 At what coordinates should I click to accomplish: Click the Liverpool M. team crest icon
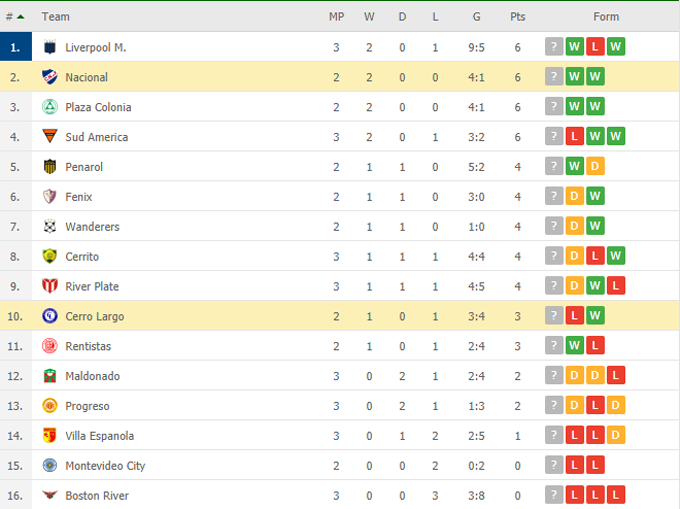pyautogui.click(x=50, y=47)
